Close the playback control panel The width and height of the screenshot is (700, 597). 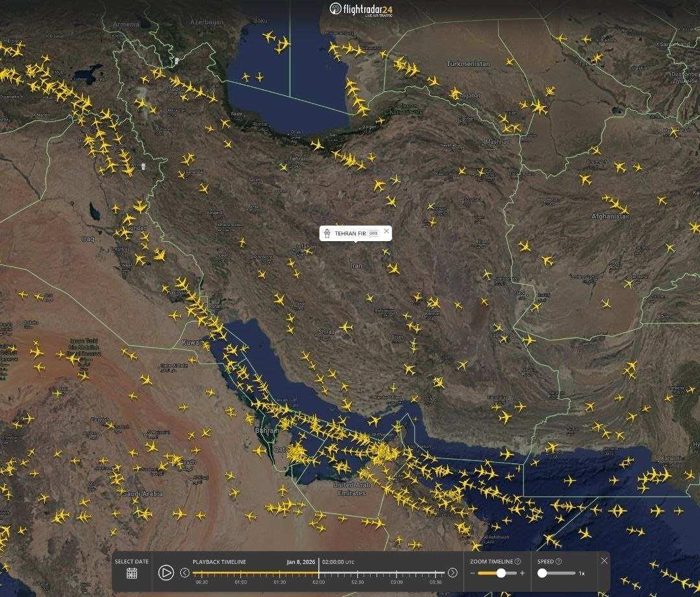coord(604,561)
